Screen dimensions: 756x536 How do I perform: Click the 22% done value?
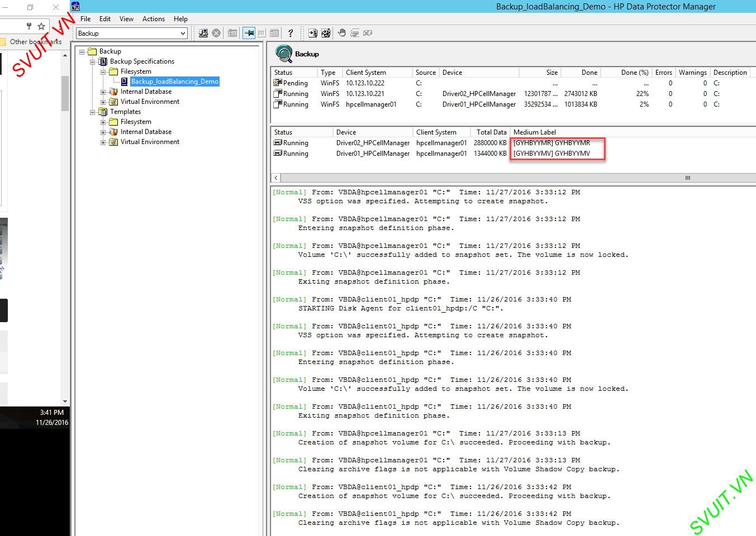coord(642,94)
